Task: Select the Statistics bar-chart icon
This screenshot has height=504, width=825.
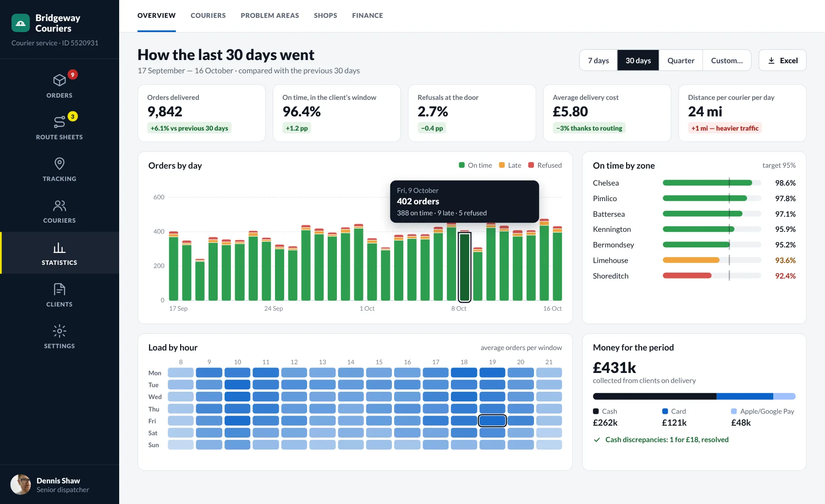Action: point(60,248)
